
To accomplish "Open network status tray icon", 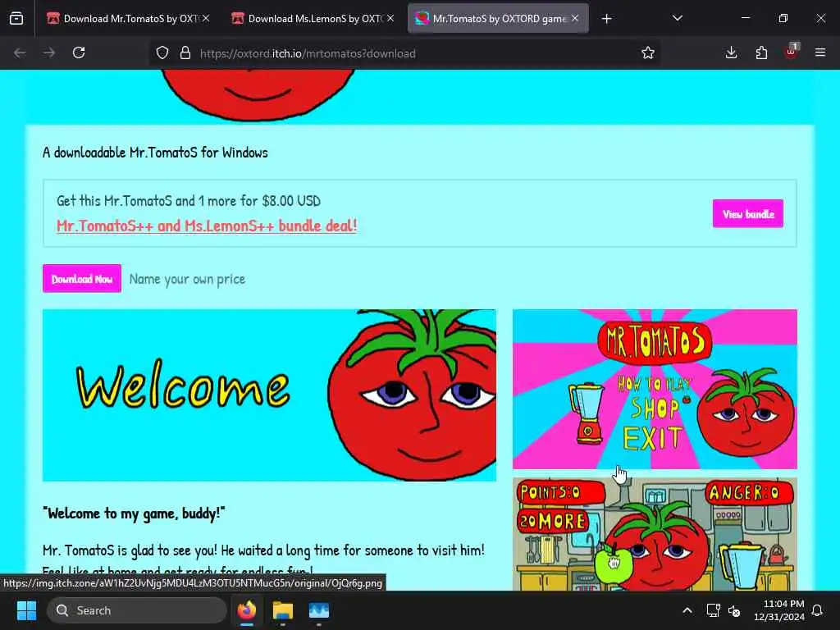I will point(713,610).
